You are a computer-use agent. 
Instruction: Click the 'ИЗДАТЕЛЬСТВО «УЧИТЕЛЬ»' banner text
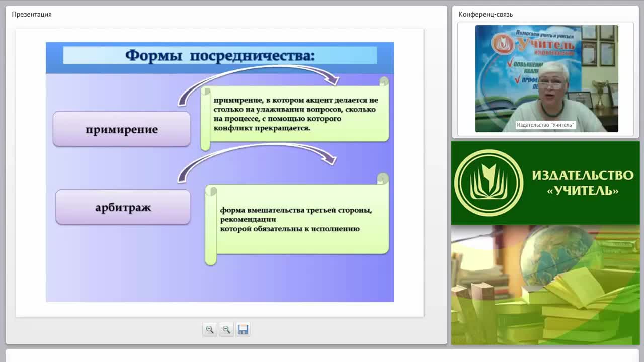(x=583, y=183)
